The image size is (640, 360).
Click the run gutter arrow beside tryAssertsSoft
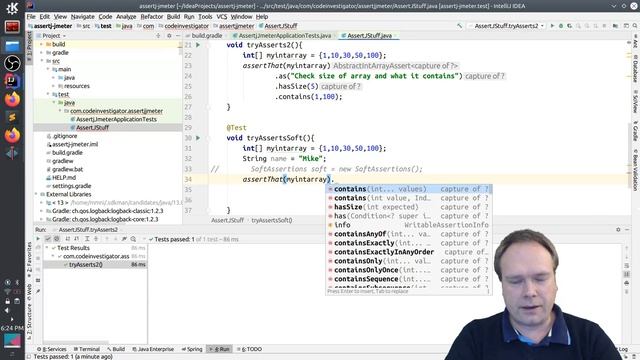click(198, 138)
